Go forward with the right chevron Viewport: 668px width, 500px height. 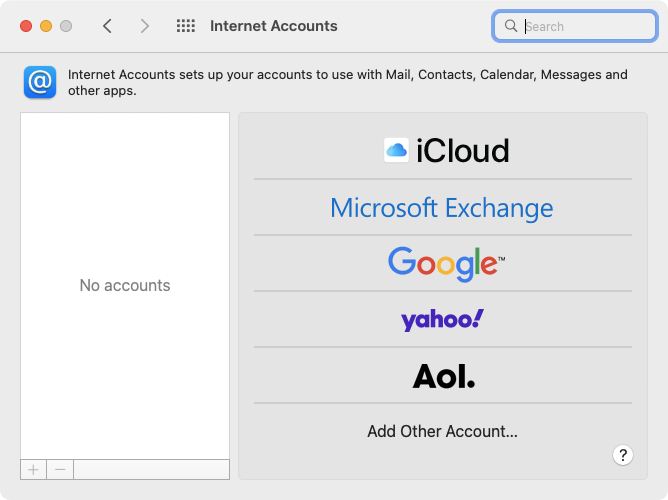click(145, 26)
